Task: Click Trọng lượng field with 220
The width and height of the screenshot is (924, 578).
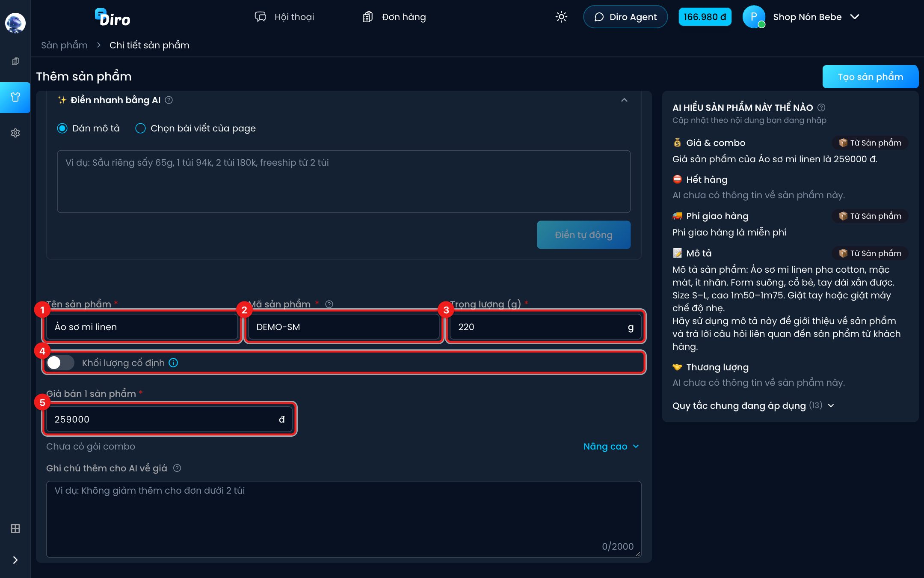Action: click(x=545, y=327)
